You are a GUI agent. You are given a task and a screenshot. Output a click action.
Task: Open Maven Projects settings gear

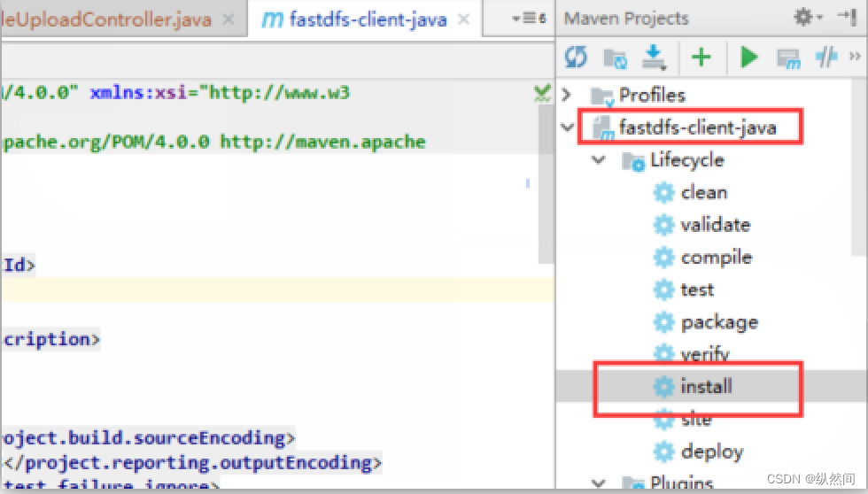808,17
